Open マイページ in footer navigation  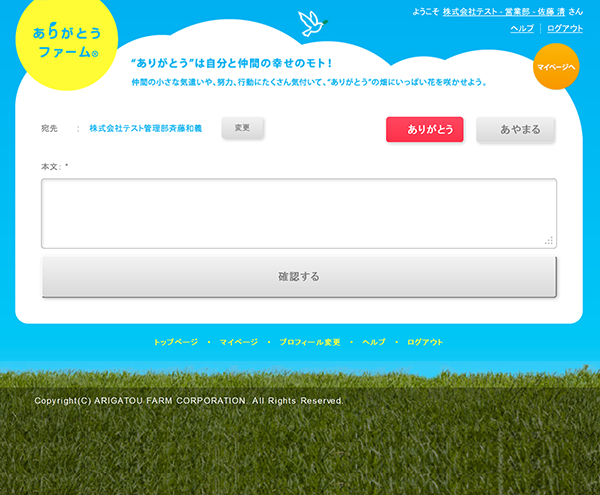point(239,342)
